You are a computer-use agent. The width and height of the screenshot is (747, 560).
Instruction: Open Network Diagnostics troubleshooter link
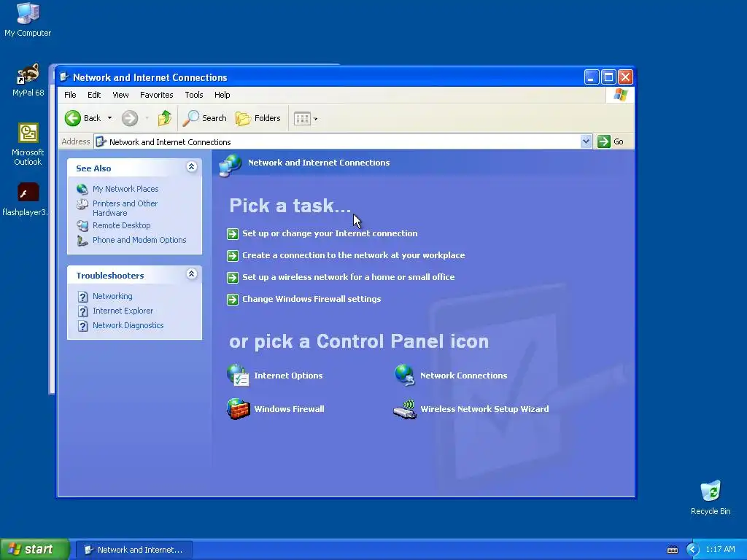128,325
